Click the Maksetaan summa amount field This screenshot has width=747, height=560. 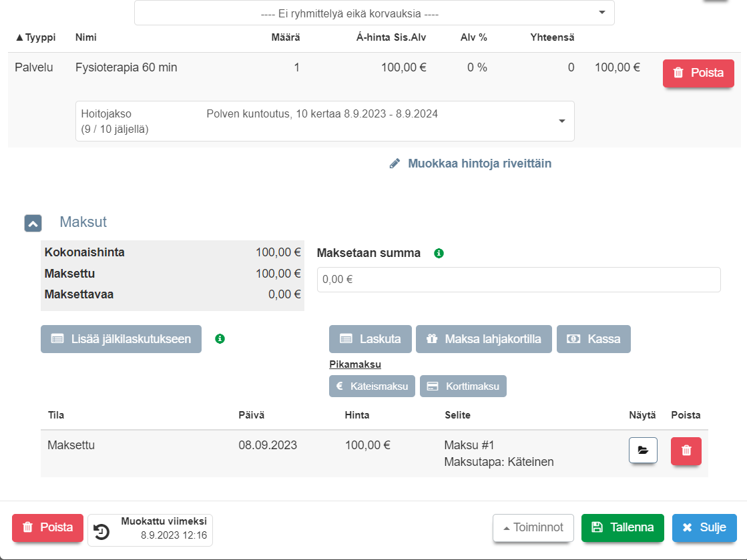[x=518, y=280]
